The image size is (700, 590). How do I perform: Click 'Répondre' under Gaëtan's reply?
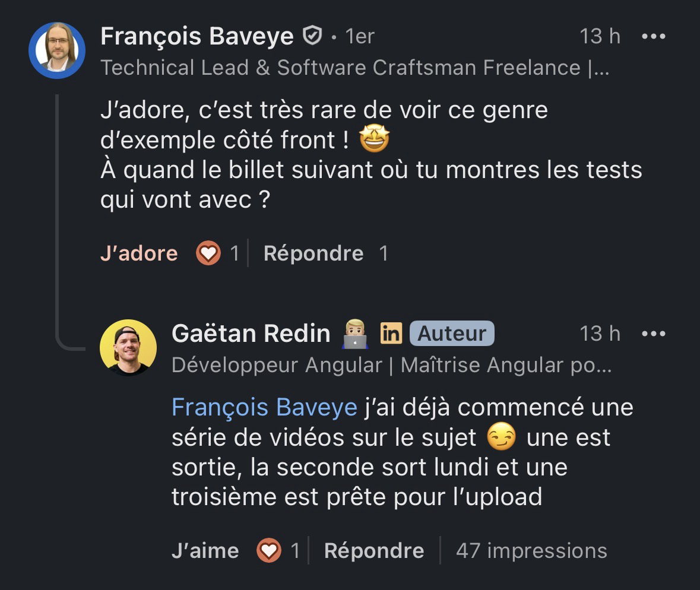[373, 550]
